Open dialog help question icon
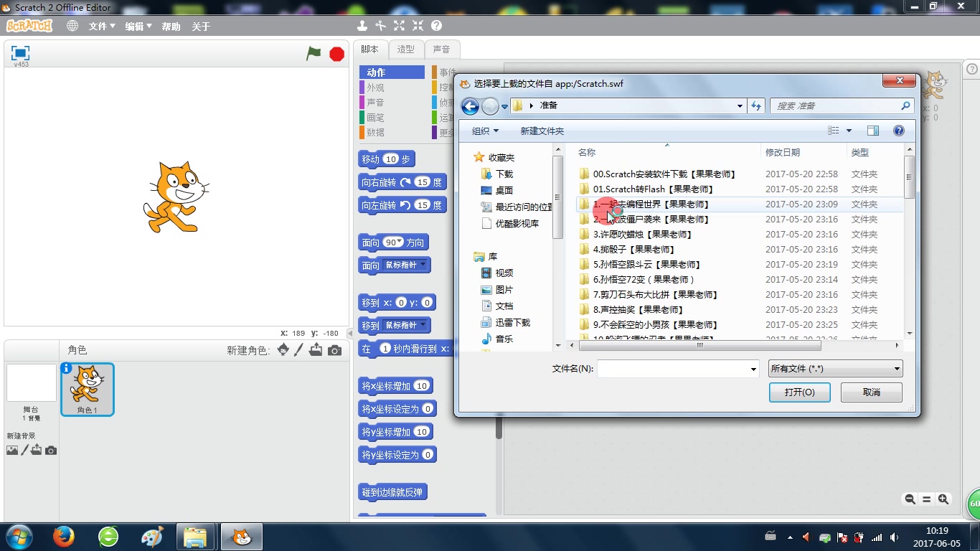The height and width of the screenshot is (551, 980). (898, 131)
